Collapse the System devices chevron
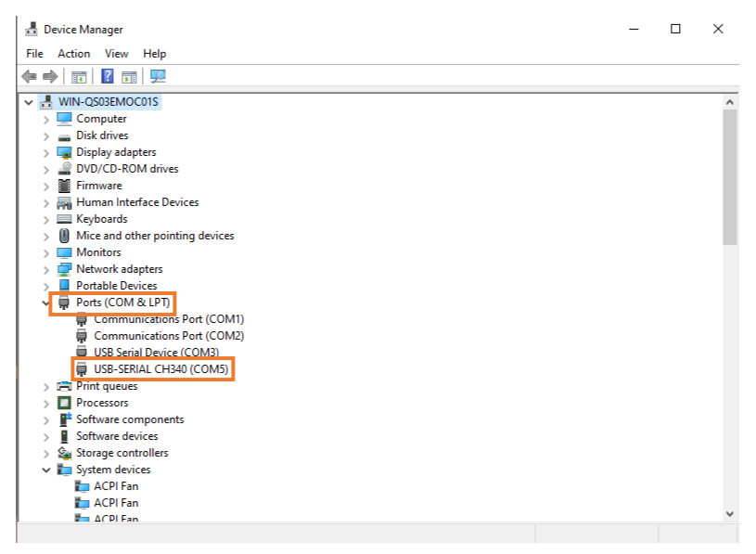This screenshot has height=554, width=756. click(46, 470)
